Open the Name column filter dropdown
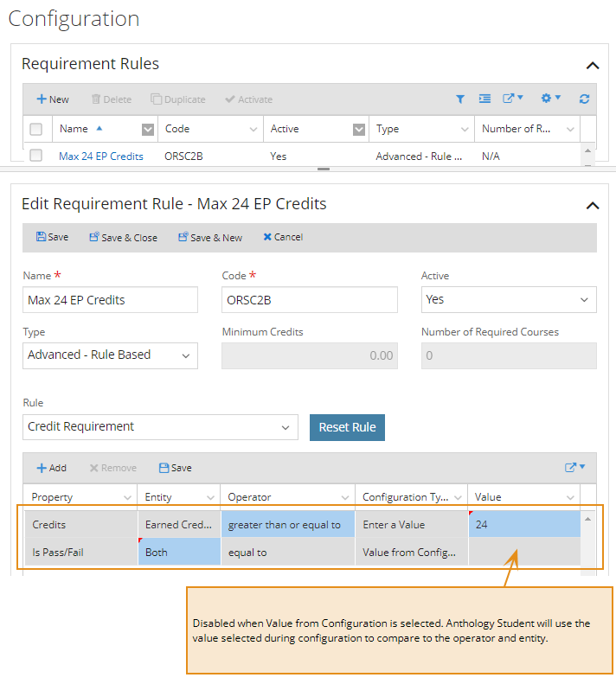This screenshot has height=684, width=616. (x=148, y=129)
